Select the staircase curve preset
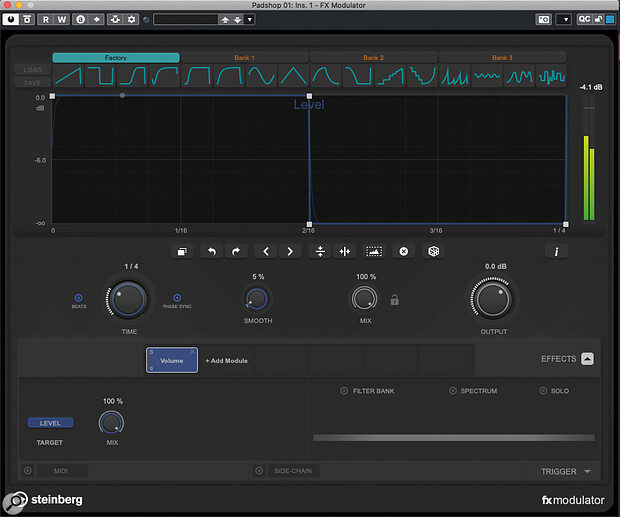 (390, 76)
